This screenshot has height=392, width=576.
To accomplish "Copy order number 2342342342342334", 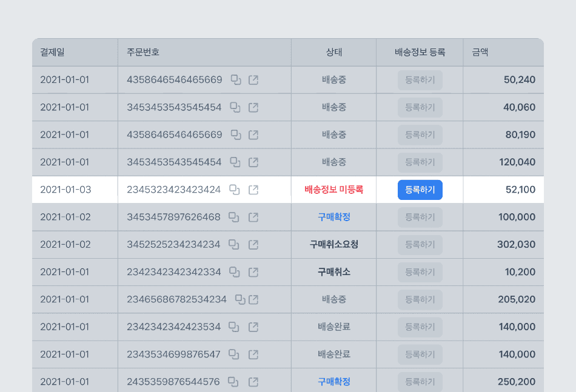I will (235, 272).
